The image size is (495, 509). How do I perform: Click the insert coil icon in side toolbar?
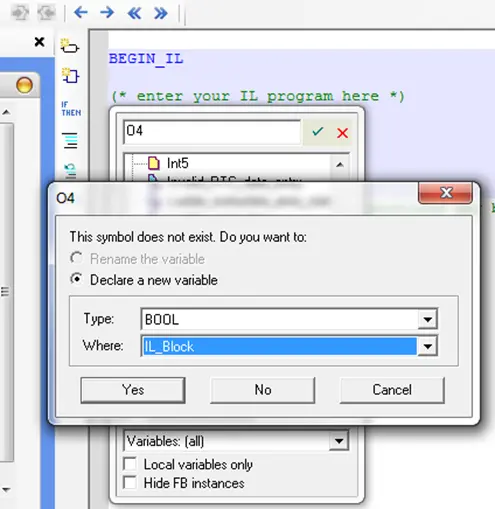(x=70, y=46)
